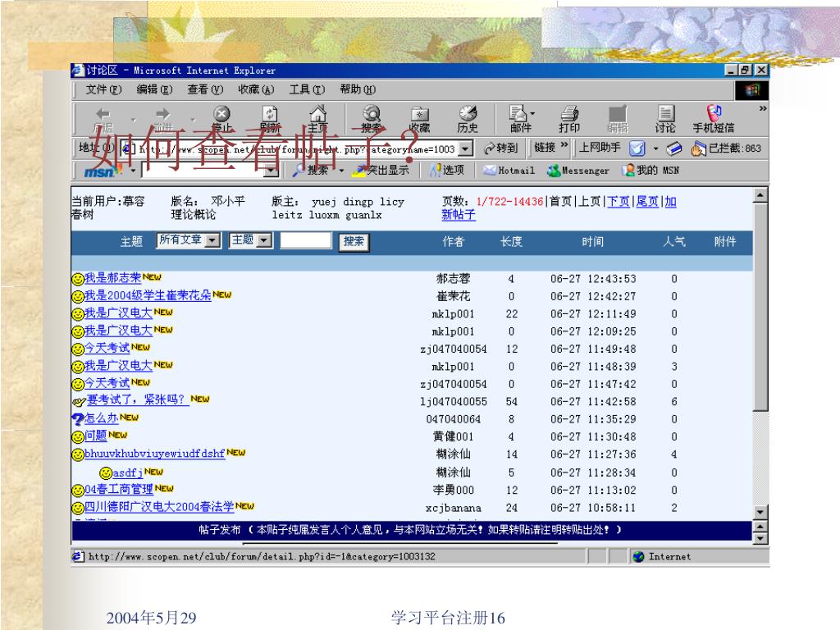Expand the toolbar overflow chevron
840x630 pixels.
[763, 109]
